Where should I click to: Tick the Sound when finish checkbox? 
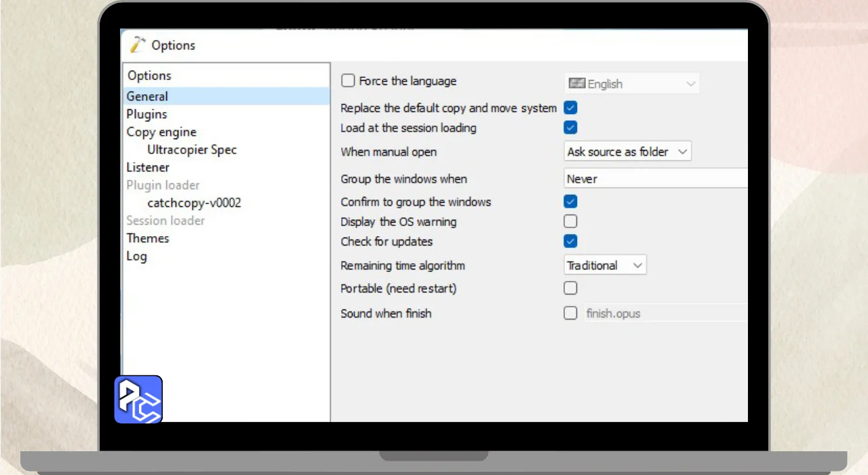(570, 313)
